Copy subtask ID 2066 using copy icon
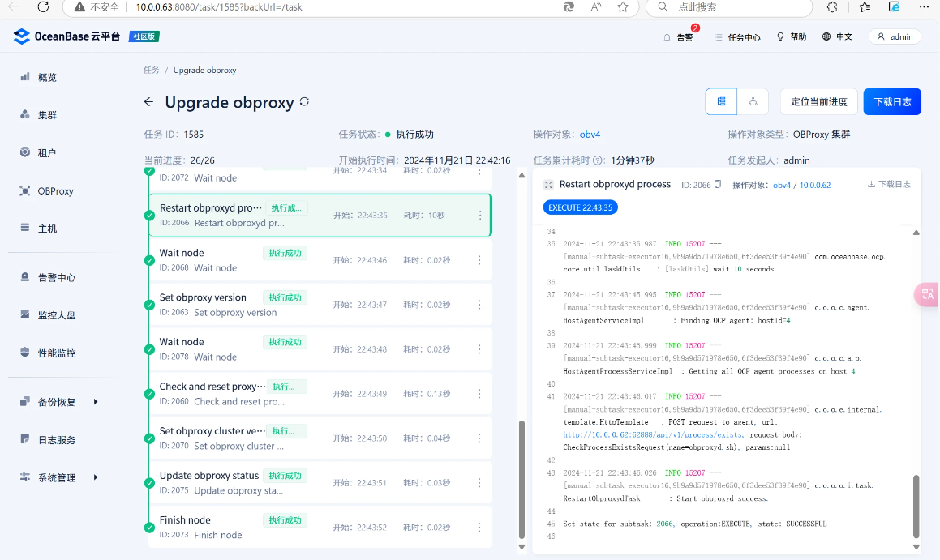The image size is (940, 560). click(717, 184)
